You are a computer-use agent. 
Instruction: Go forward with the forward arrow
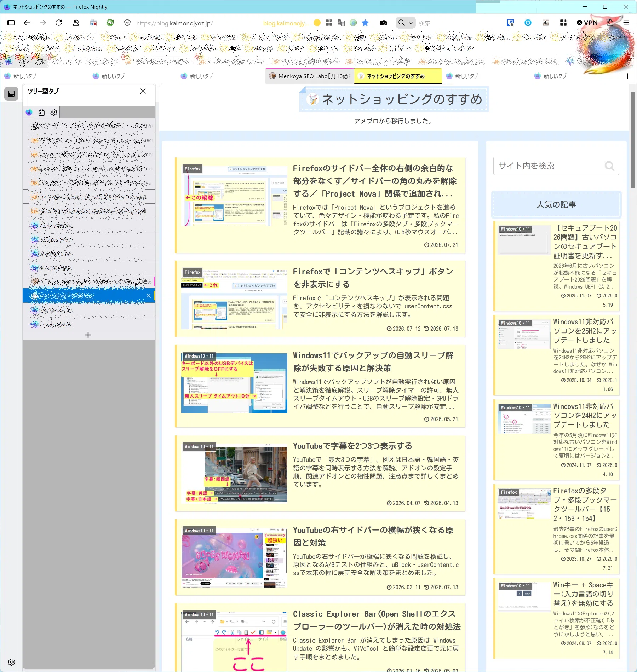click(43, 23)
